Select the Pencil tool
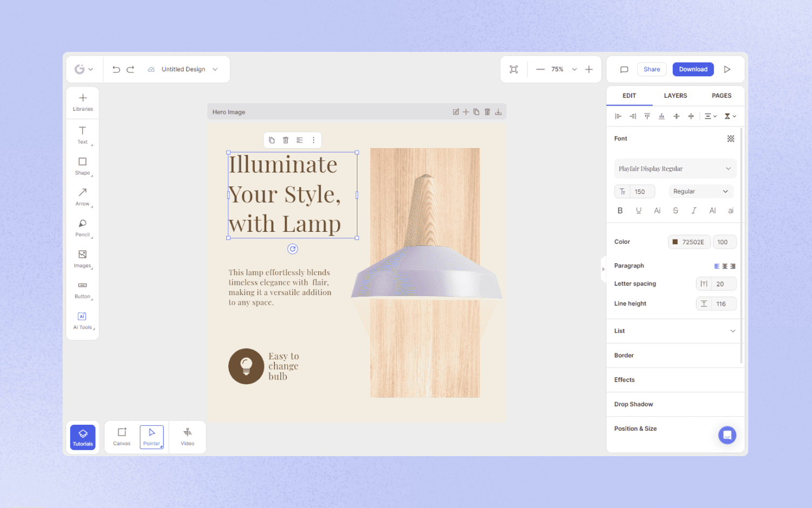Image resolution: width=812 pixels, height=508 pixels. [x=83, y=228]
